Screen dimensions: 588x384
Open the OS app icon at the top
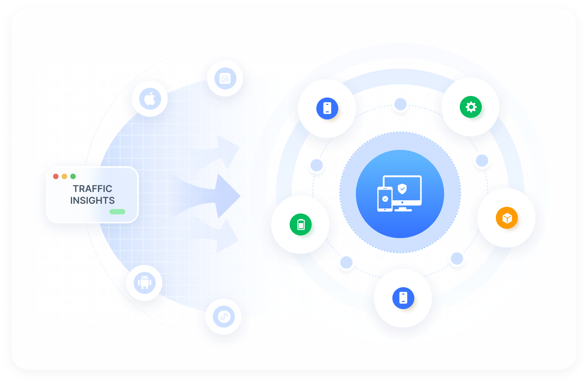click(225, 78)
